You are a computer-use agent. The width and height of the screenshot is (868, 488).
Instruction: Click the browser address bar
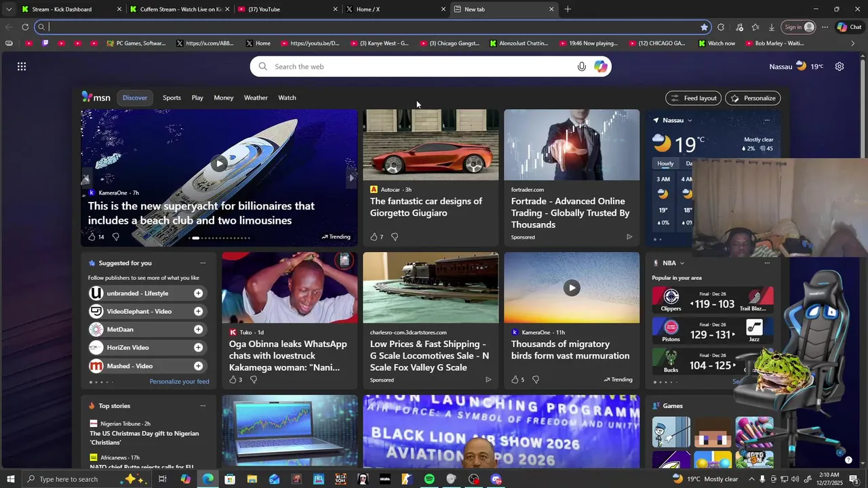pyautogui.click(x=373, y=27)
